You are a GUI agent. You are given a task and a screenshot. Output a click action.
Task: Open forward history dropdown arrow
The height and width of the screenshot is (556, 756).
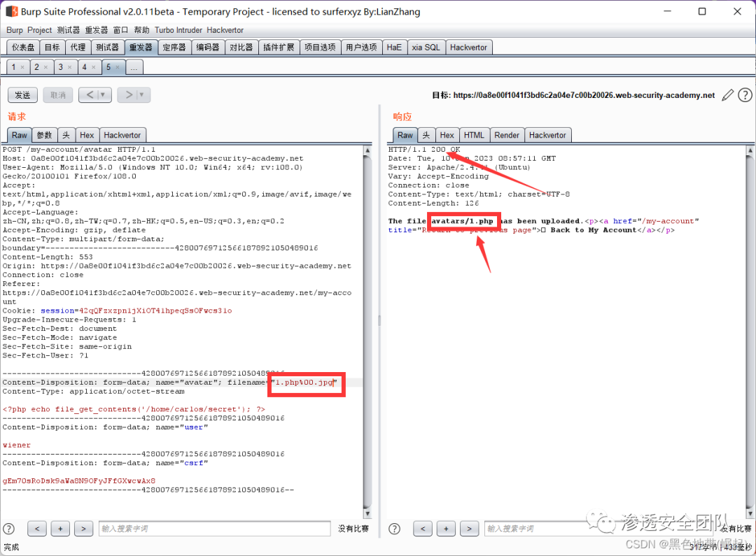[x=141, y=95]
